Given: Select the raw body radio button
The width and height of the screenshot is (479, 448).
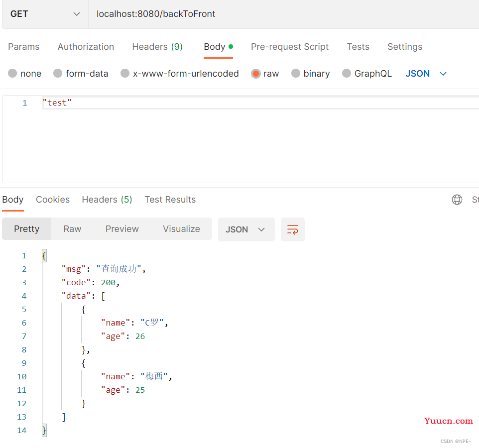Looking at the screenshot, I should pyautogui.click(x=256, y=74).
